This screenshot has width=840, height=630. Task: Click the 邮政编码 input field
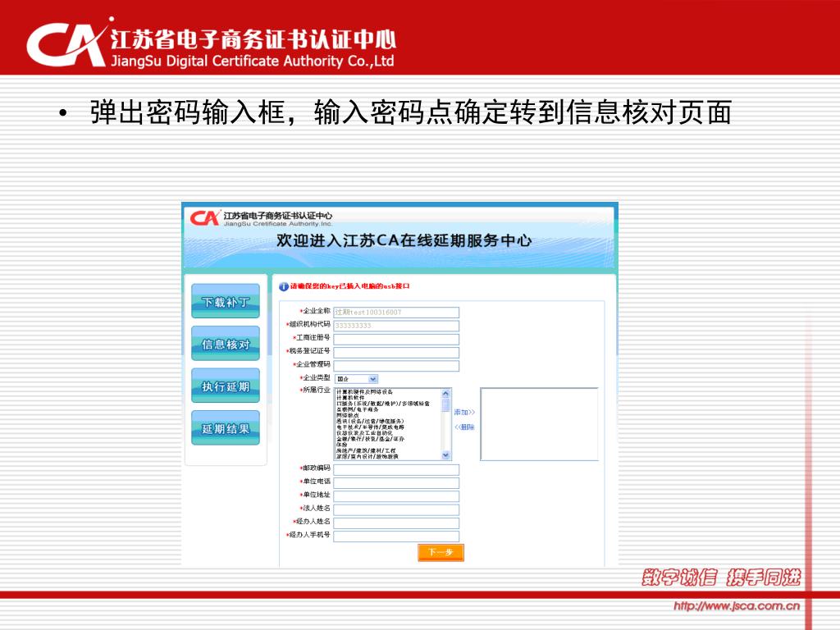(396, 470)
